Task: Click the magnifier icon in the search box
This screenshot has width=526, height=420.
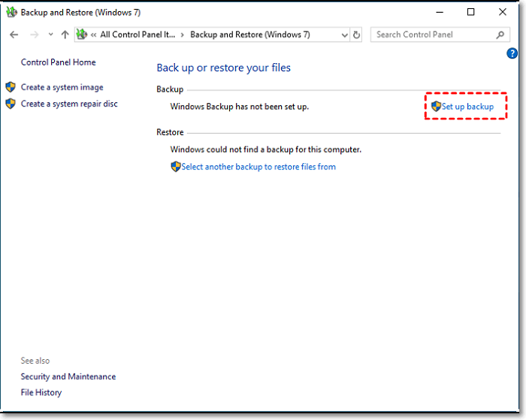Action: 500,35
